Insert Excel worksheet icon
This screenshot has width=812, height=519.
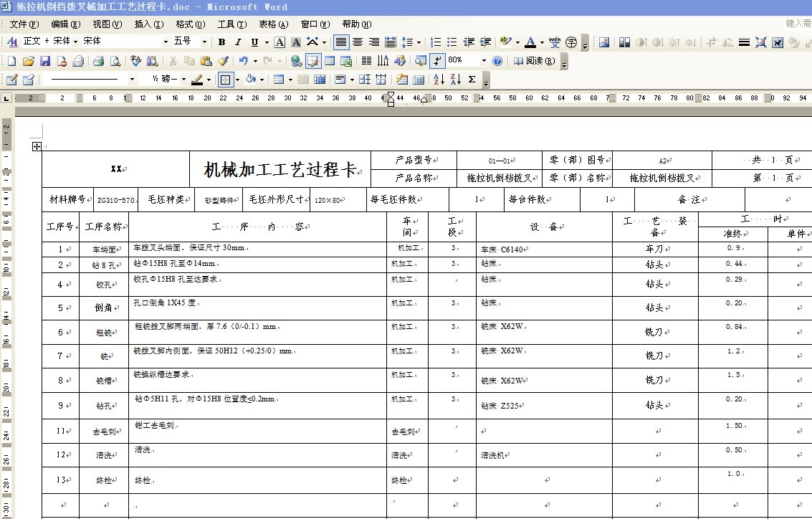click(346, 61)
